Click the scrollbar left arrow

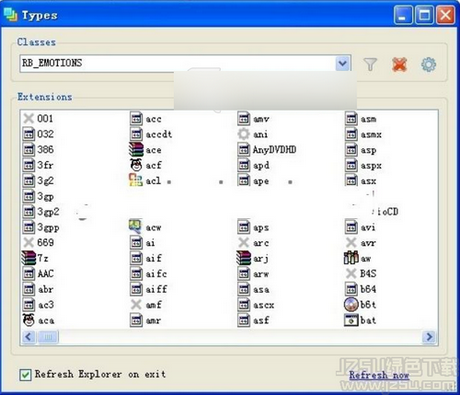point(29,337)
